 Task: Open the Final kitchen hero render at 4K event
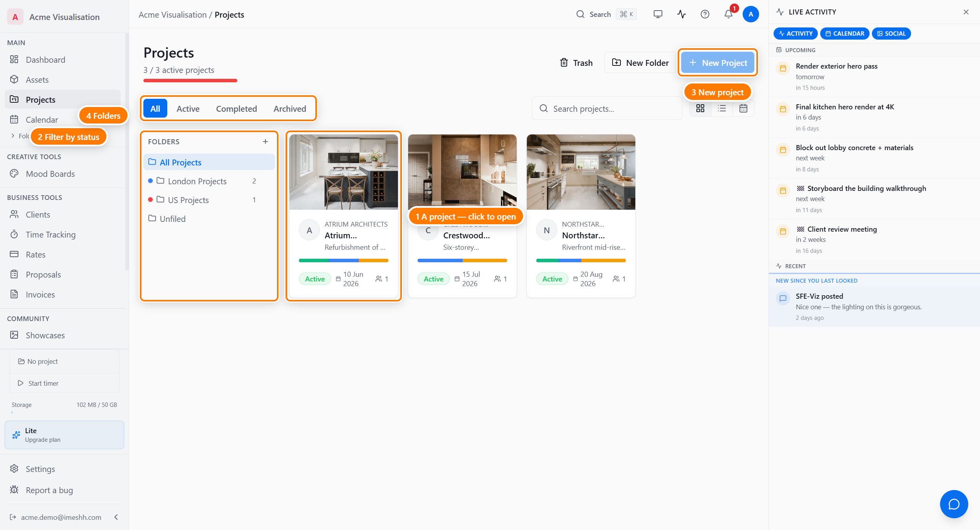pos(874,117)
